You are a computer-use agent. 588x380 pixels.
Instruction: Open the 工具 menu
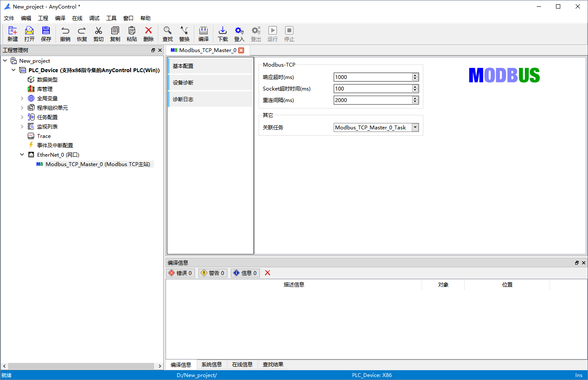(x=111, y=18)
